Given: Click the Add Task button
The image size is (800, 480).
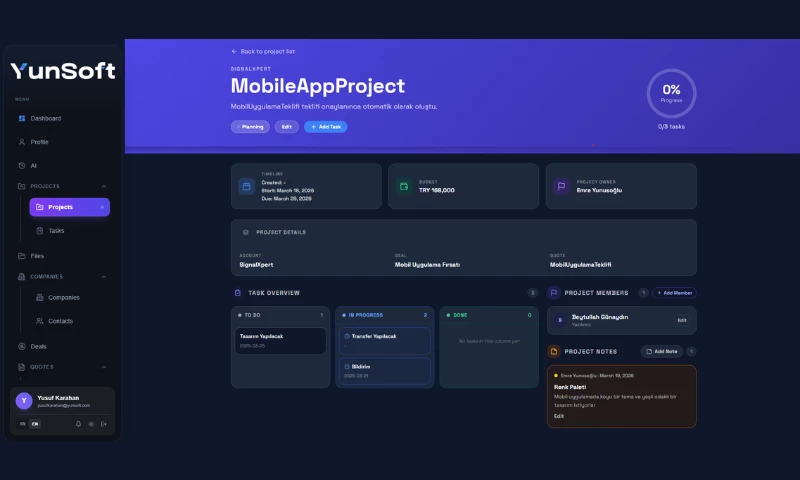Looking at the screenshot, I should click(326, 127).
